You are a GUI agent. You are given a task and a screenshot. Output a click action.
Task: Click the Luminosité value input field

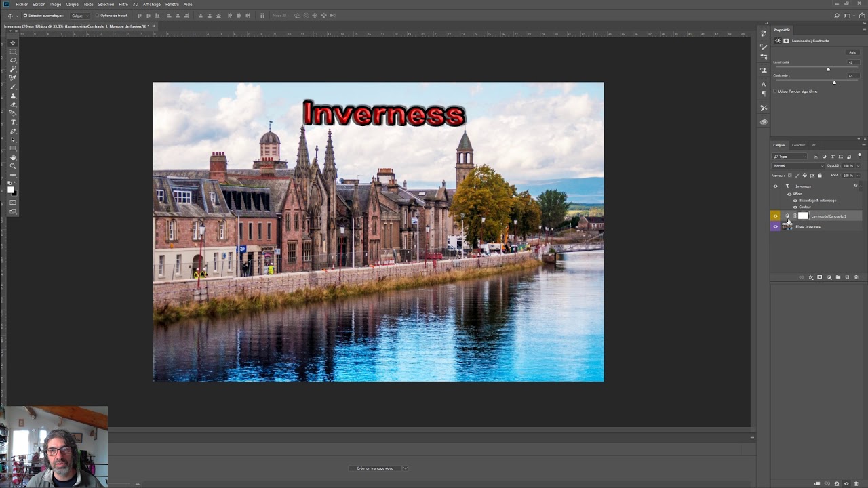(x=852, y=62)
